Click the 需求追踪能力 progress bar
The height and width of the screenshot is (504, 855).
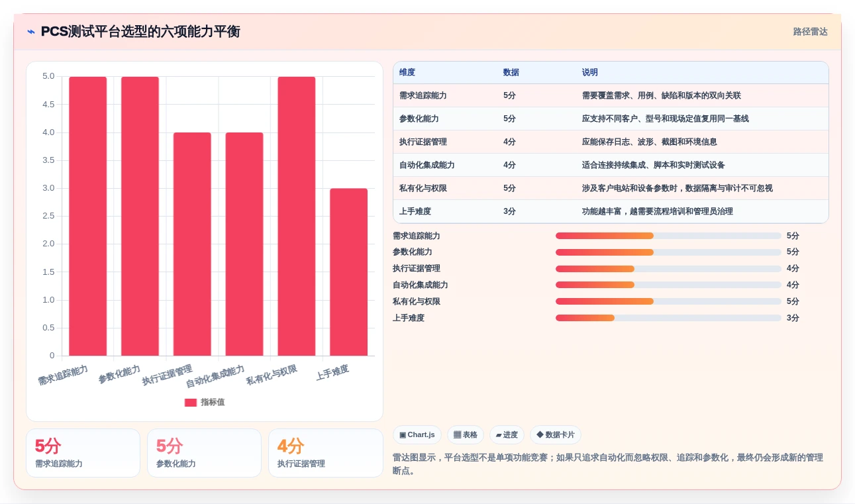668,236
